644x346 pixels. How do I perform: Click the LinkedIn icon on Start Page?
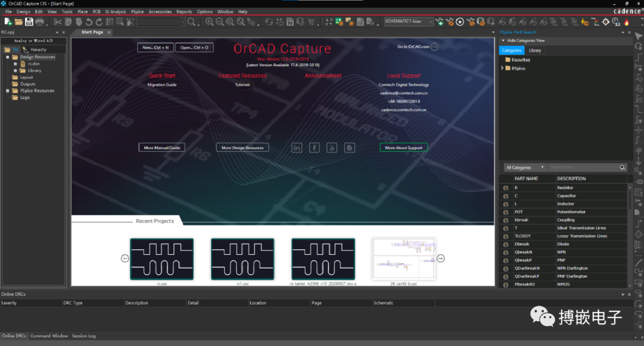coord(296,147)
